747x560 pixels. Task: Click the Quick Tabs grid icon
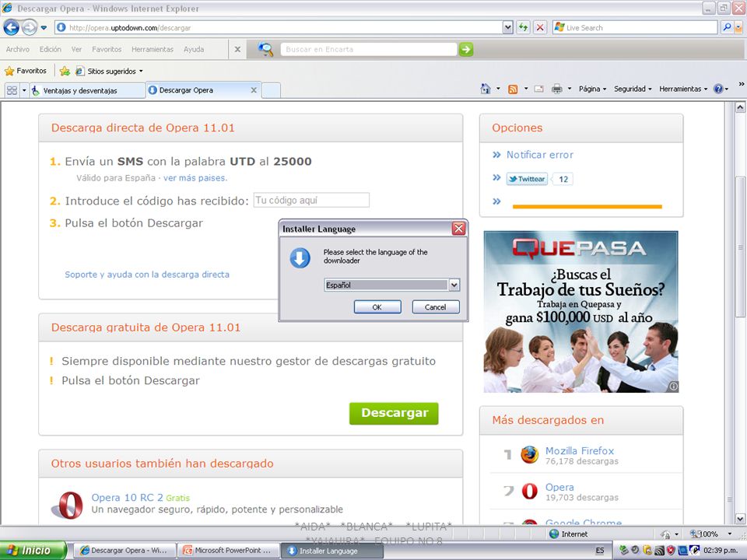click(12, 90)
